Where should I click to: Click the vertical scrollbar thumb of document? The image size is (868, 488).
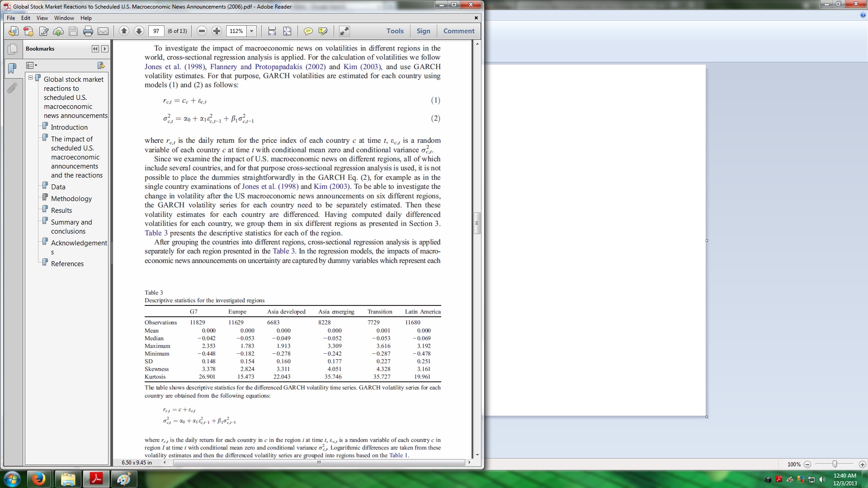tap(477, 223)
